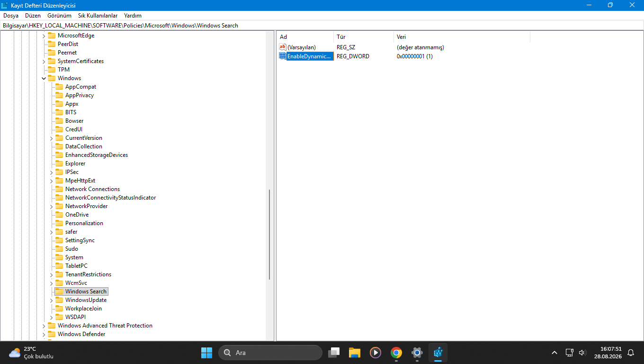Open the Windows Start menu
Image resolution: width=644 pixels, height=364 pixels.
[207, 353]
